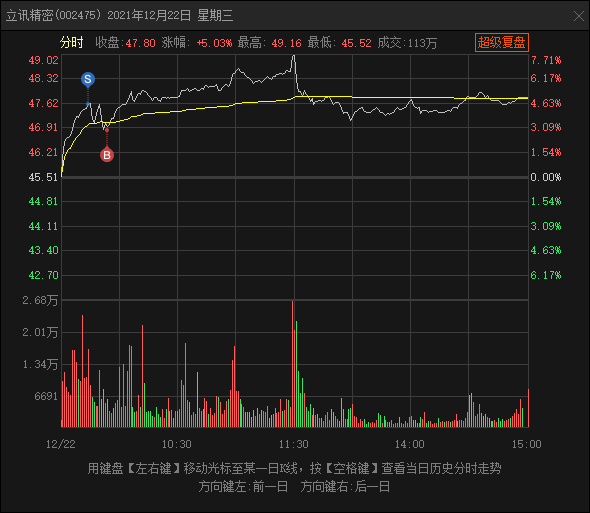Click the 1.34万 volume axis label
The width and height of the screenshot is (590, 513).
[40, 364]
